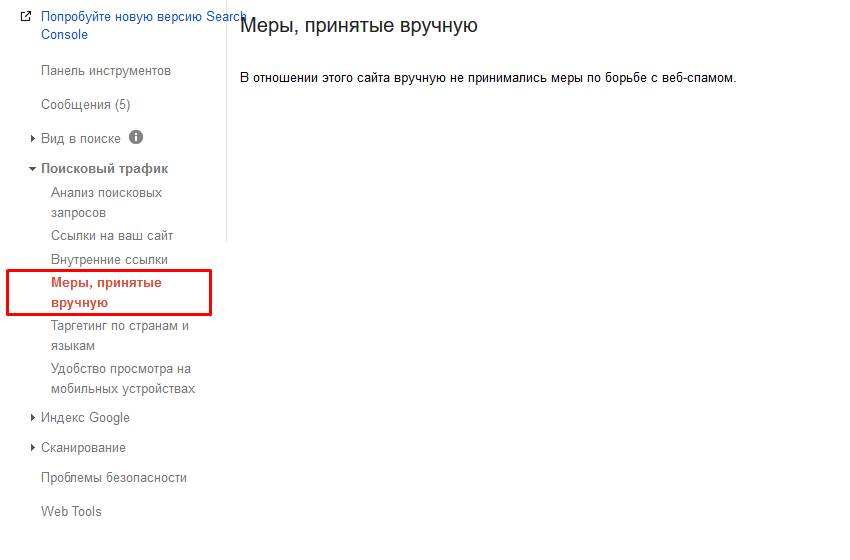The width and height of the screenshot is (850, 560).
Task: Click the info icon next to Вид в поиске
Action: tap(136, 138)
